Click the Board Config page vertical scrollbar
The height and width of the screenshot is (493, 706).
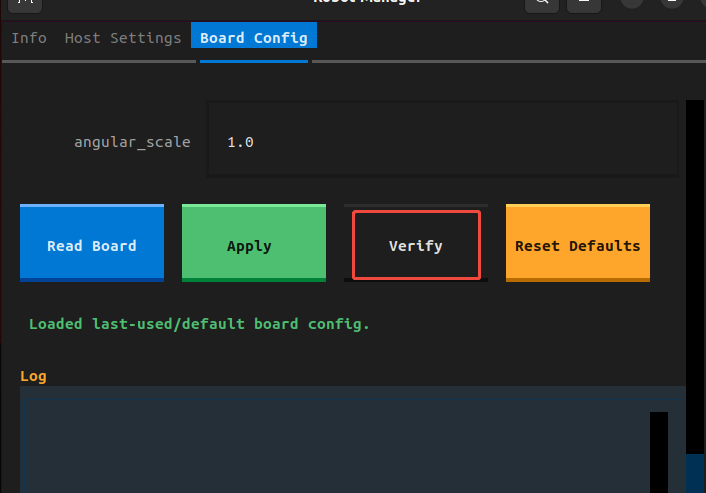coord(695,296)
